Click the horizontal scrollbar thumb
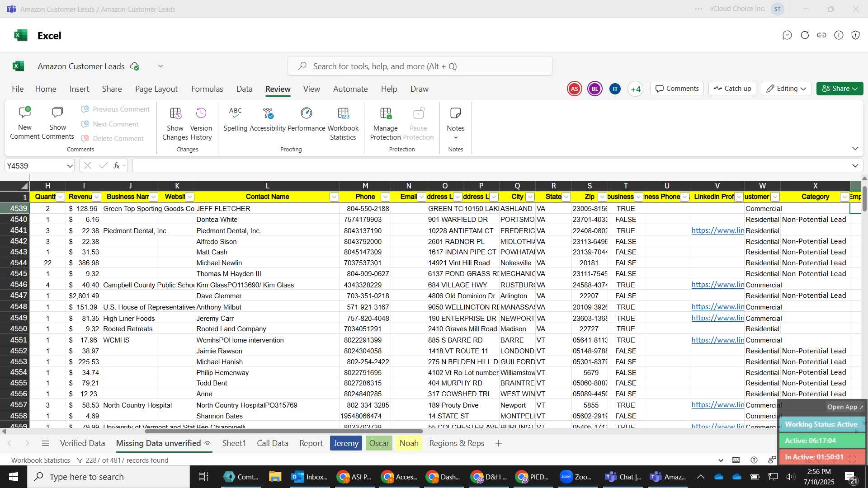 click(x=283, y=431)
